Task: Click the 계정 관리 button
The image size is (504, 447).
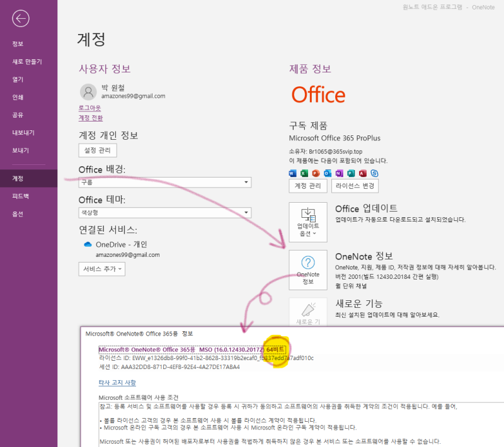Action: (x=309, y=186)
